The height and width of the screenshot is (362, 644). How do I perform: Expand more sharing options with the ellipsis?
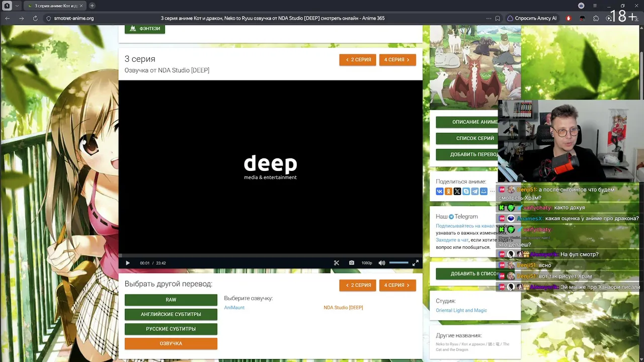click(492, 192)
